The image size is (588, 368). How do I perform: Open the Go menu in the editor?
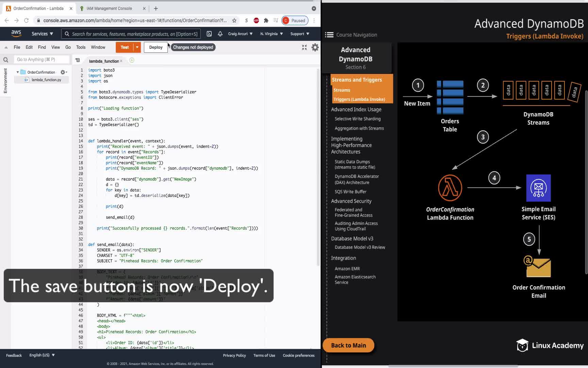68,47
